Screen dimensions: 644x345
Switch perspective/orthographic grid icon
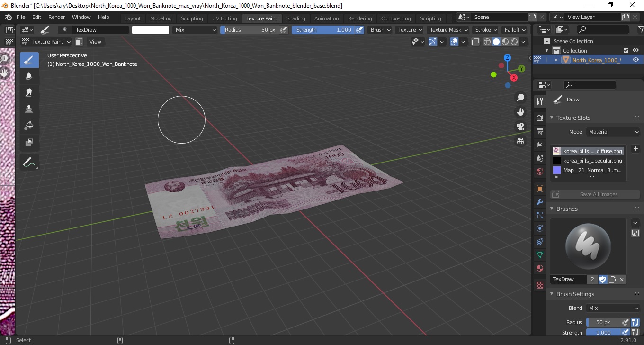click(x=520, y=141)
